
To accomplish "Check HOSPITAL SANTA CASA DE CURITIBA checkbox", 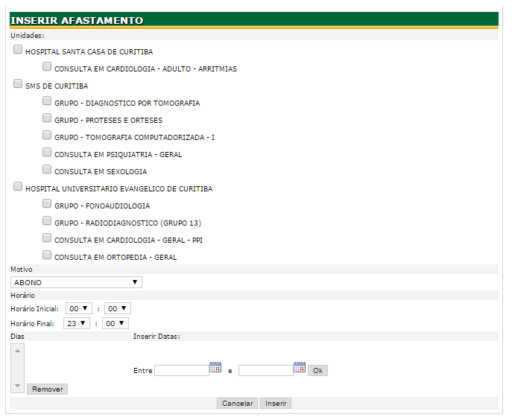I will pyautogui.click(x=18, y=50).
